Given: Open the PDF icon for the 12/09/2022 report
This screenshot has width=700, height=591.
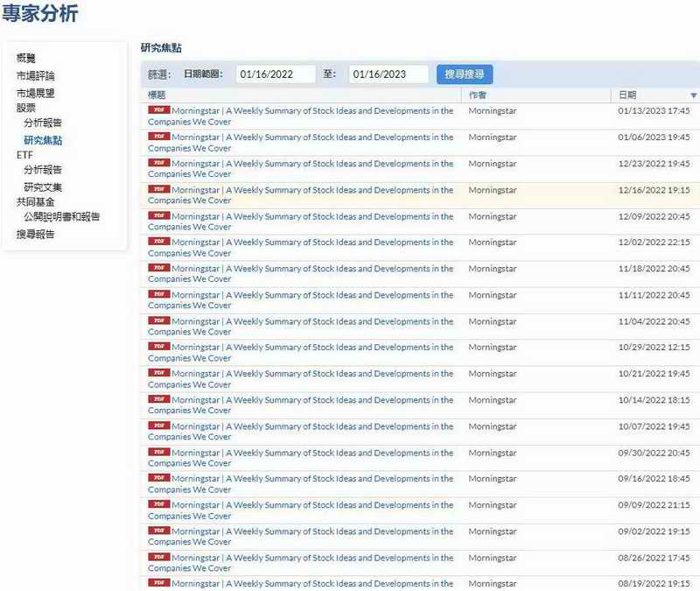Looking at the screenshot, I should (x=159, y=215).
